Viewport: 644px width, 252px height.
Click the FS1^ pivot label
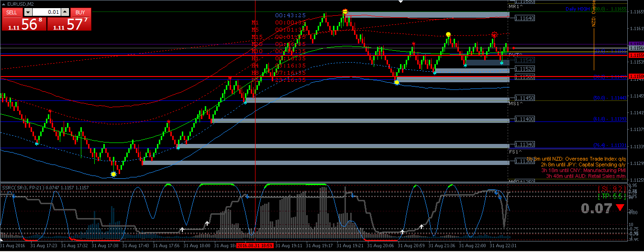coord(516,151)
